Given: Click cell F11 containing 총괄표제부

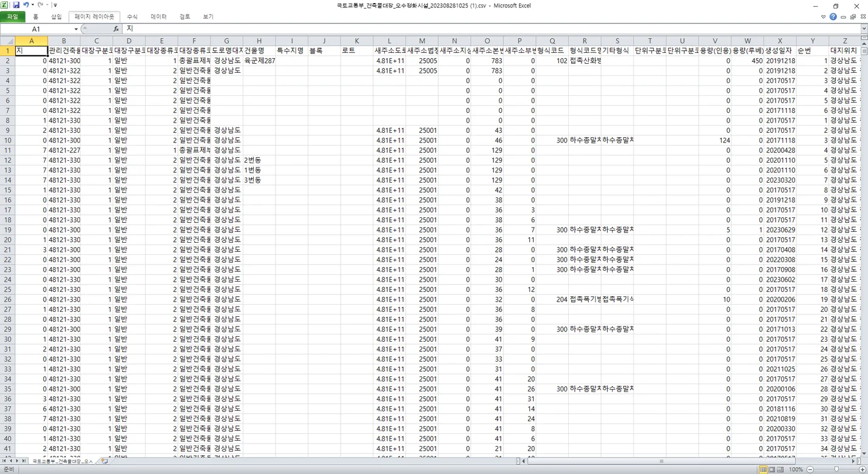Looking at the screenshot, I should point(194,150).
